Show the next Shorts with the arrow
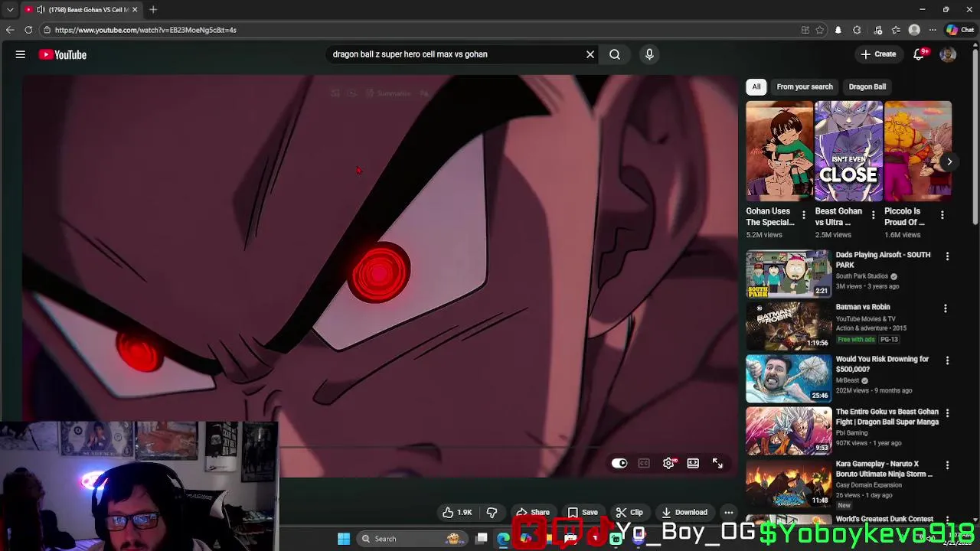This screenshot has height=551, width=980. click(x=949, y=161)
